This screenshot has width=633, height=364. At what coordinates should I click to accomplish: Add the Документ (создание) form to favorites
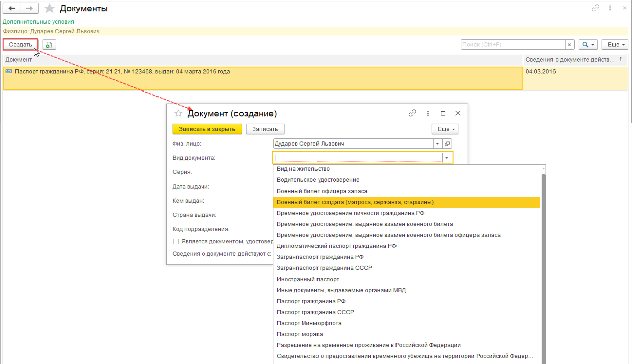tap(178, 114)
